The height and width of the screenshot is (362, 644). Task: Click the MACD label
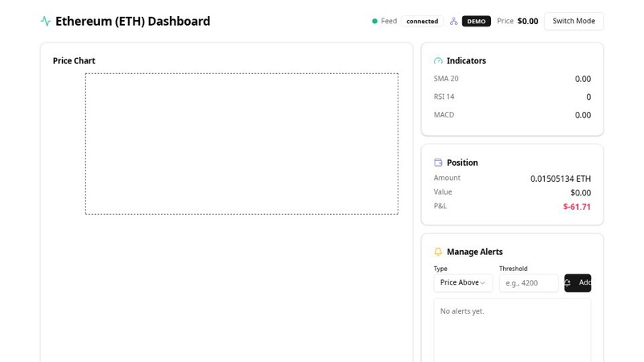tap(444, 114)
